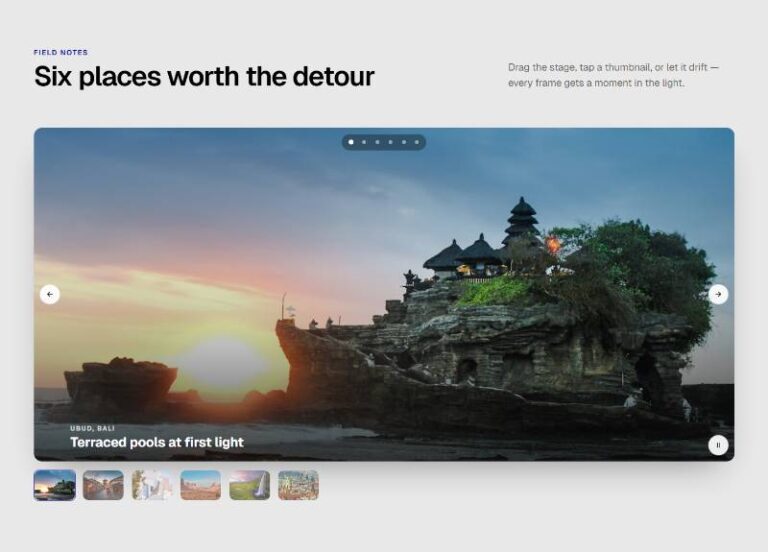Jump to the second pagination dot
Image resolution: width=768 pixels, height=552 pixels.
(364, 142)
